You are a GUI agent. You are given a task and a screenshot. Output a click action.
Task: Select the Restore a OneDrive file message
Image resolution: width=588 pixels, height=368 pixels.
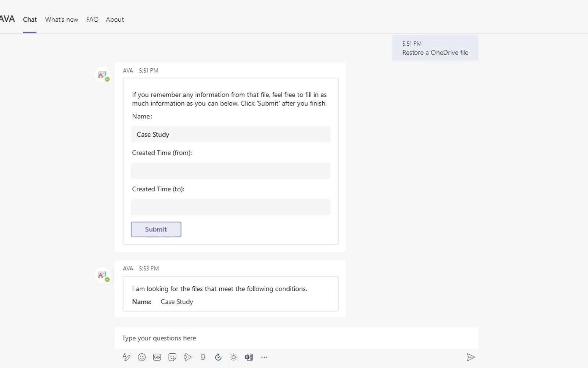(435, 48)
